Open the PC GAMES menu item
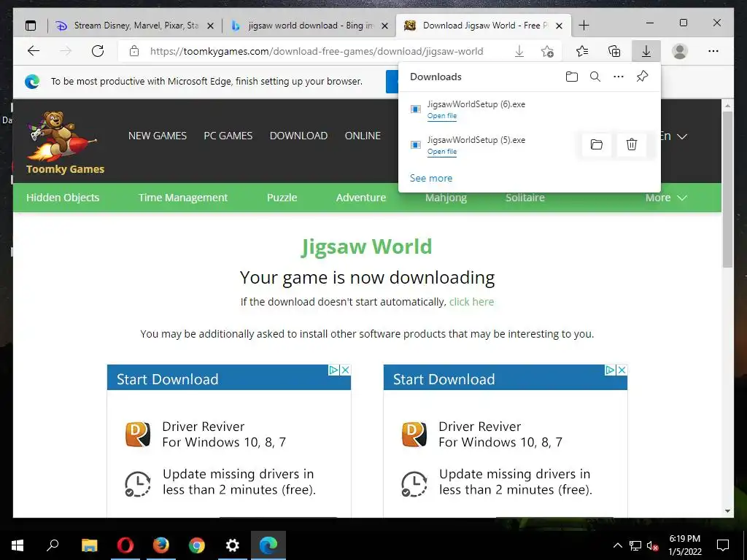 pos(228,136)
